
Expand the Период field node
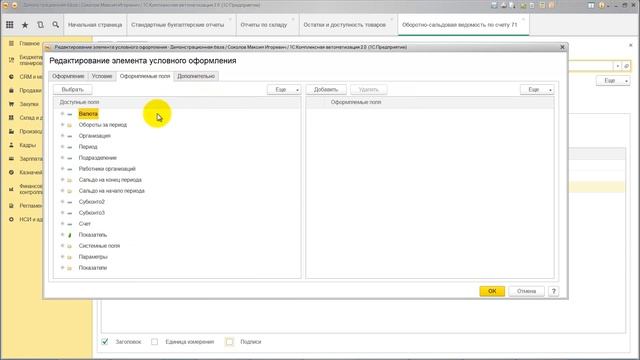[x=62, y=147]
